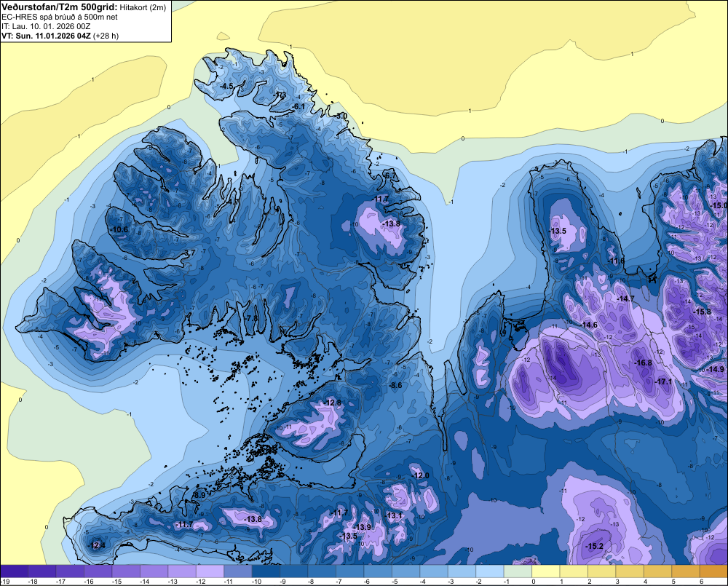Click legend label '-13'
Screen dimensions: 728x586
click(173, 582)
